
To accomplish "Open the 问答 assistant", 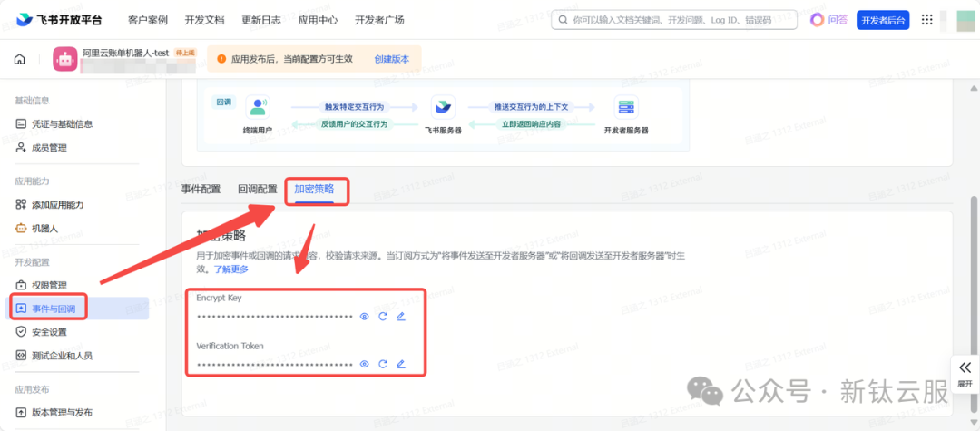I will [x=828, y=20].
